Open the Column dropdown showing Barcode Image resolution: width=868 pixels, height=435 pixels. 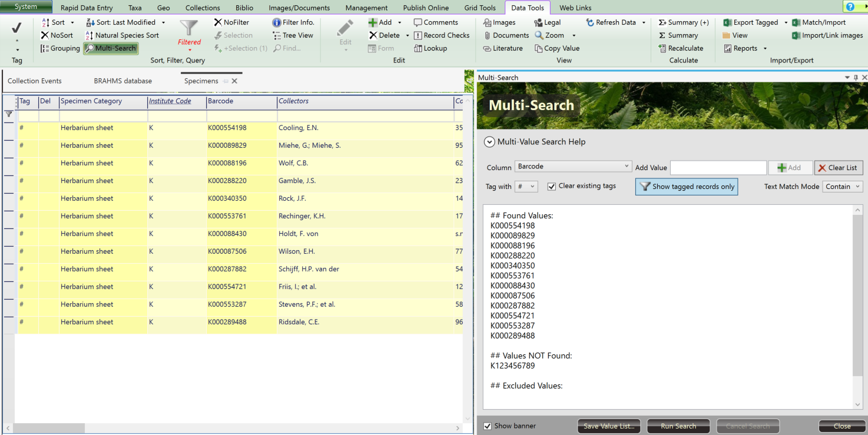(573, 167)
